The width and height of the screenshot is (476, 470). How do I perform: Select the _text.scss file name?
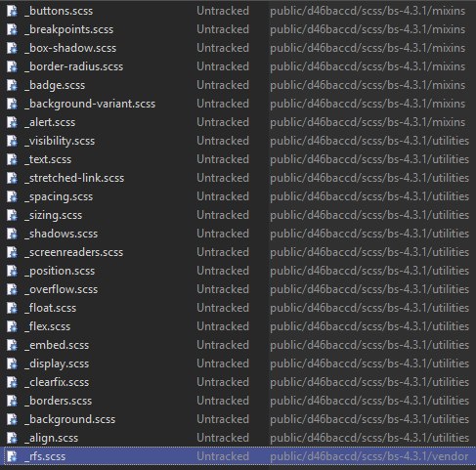(x=48, y=159)
